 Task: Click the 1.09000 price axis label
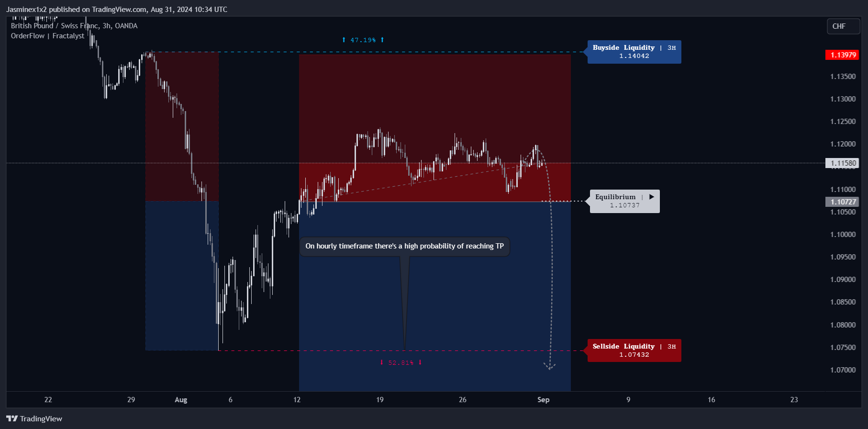(x=843, y=280)
